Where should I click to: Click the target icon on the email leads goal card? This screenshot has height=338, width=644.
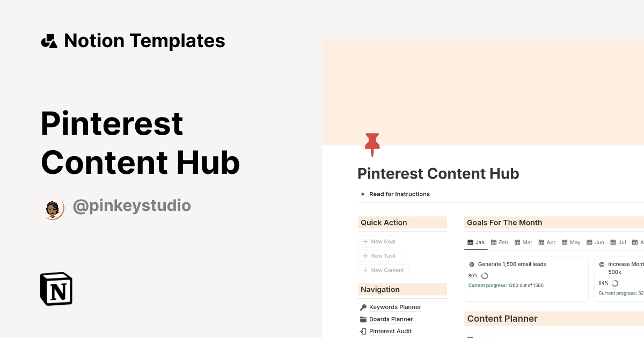[471, 264]
